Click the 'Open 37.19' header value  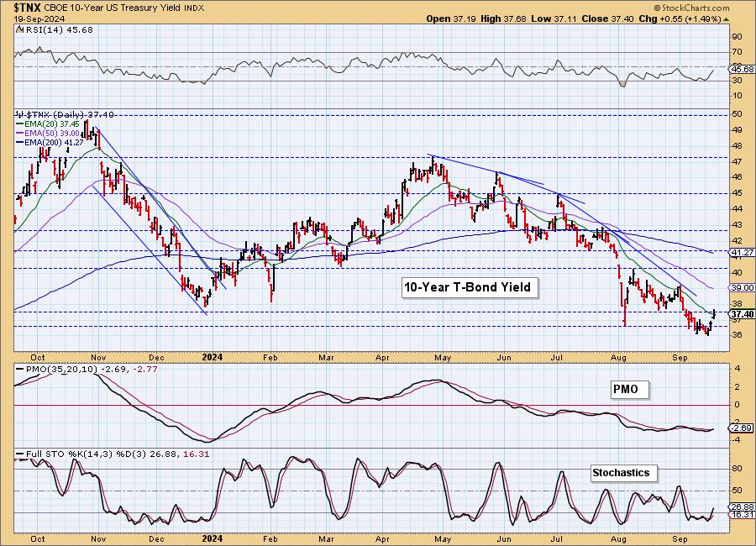click(451, 18)
